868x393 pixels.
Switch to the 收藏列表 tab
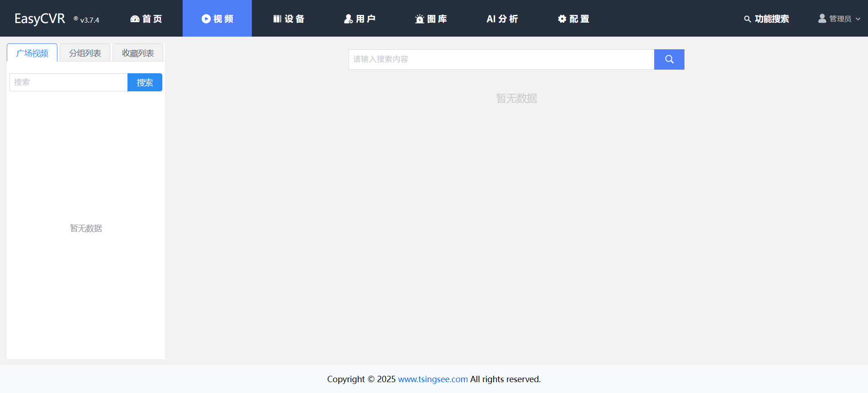[138, 53]
